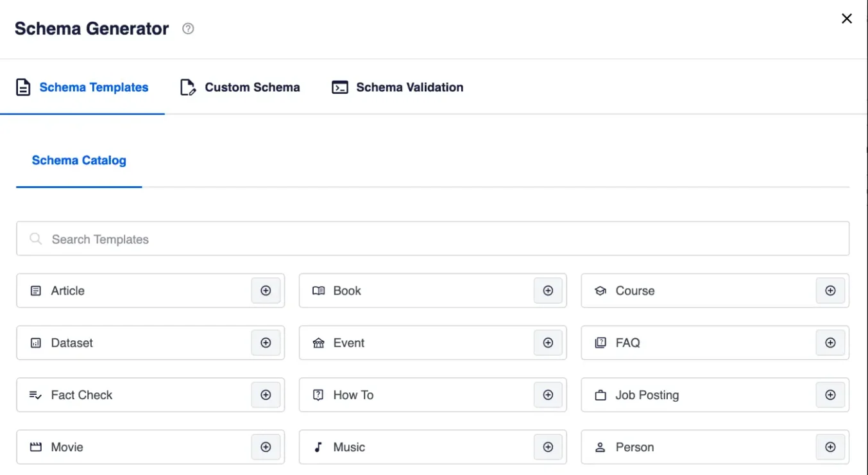Viewport: 868px width, 475px height.
Task: Click the plus icon for Job Posting
Action: point(830,395)
